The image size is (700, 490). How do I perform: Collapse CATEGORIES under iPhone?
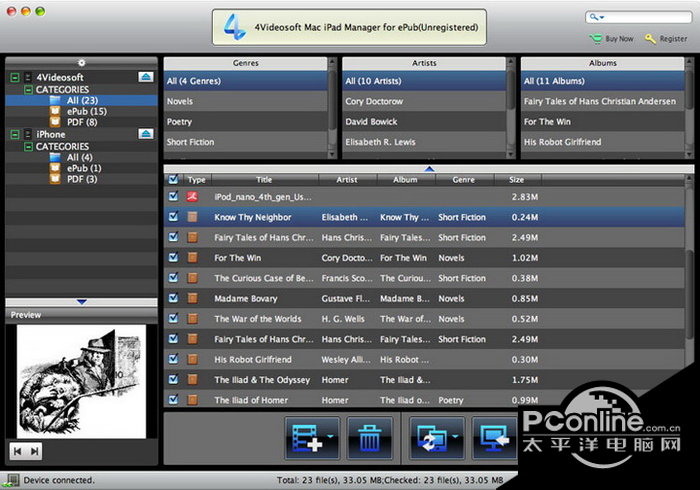coord(28,146)
